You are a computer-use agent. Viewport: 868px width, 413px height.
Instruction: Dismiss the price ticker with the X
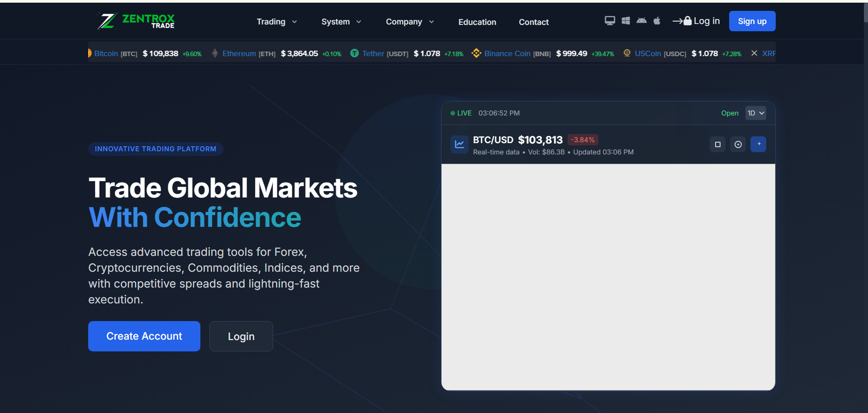coord(754,53)
